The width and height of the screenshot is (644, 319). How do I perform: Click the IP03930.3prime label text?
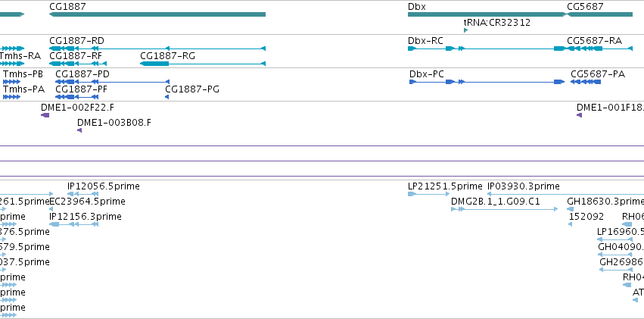point(523,186)
